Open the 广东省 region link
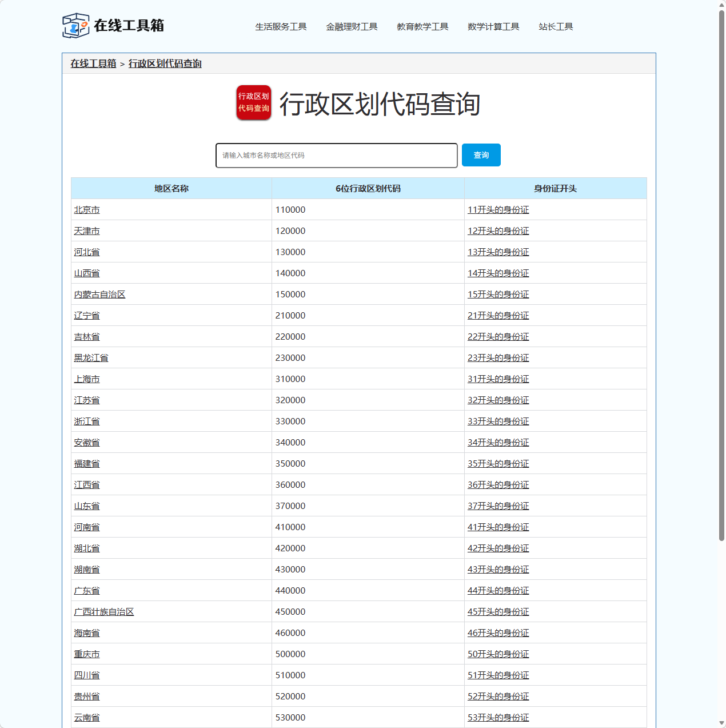726x728 pixels. 86,590
